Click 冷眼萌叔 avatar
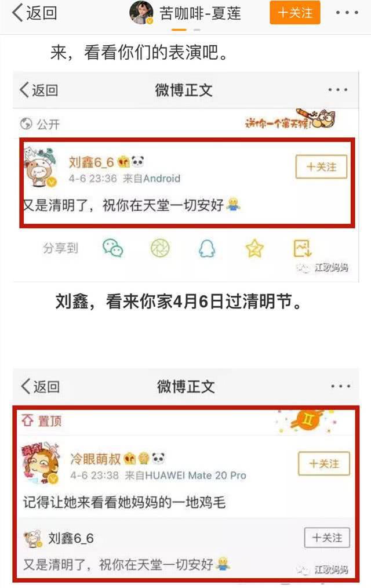The width and height of the screenshot is (371, 588). [41, 463]
